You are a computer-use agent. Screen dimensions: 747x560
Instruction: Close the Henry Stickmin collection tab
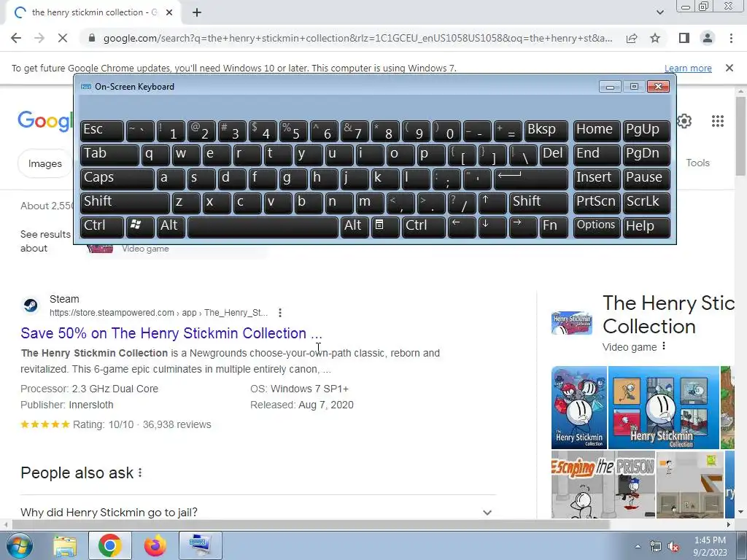pos(169,13)
